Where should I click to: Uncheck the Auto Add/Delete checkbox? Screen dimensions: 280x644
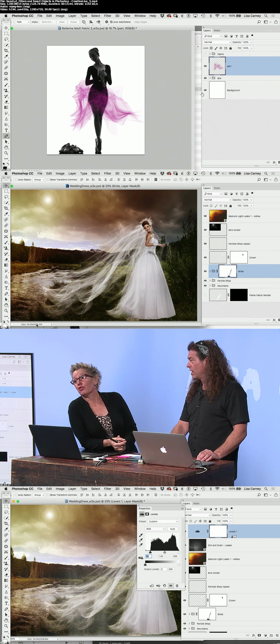pyautogui.click(x=111, y=22)
